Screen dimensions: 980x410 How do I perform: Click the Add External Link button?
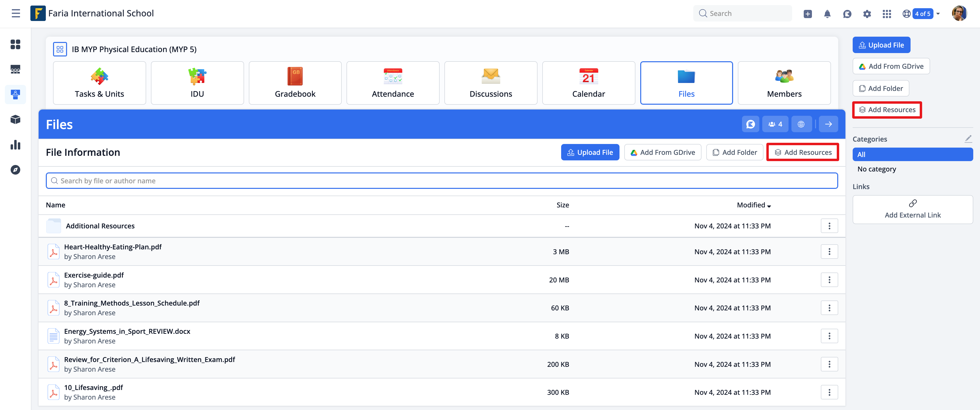pos(912,209)
